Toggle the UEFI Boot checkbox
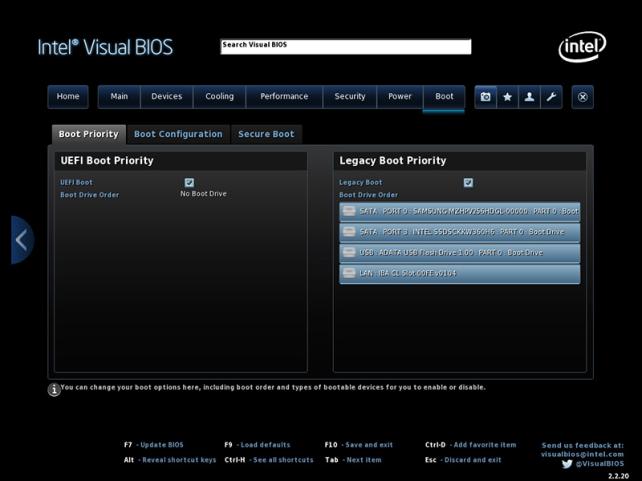The width and height of the screenshot is (642, 481). [189, 183]
